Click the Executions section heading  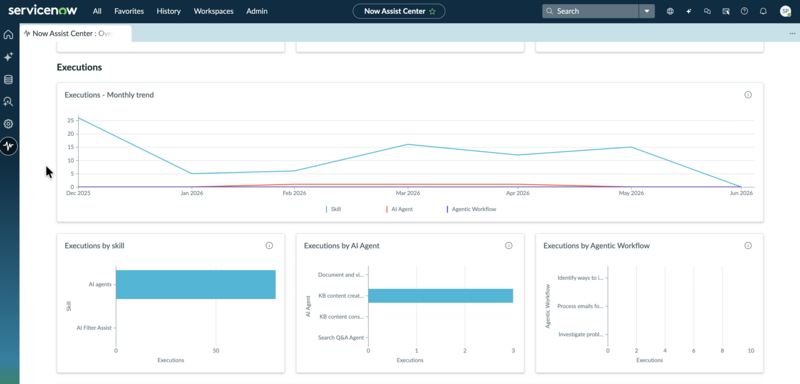coord(79,67)
